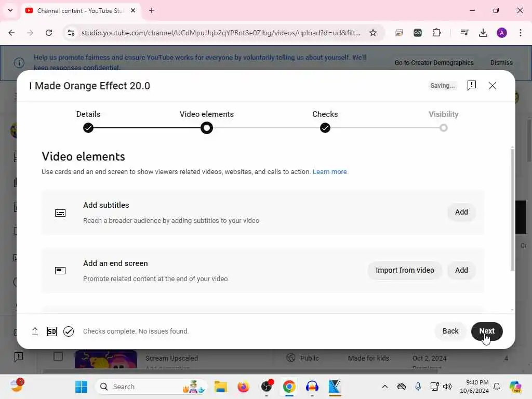Open Google Chrome in the taskbar

[289, 387]
